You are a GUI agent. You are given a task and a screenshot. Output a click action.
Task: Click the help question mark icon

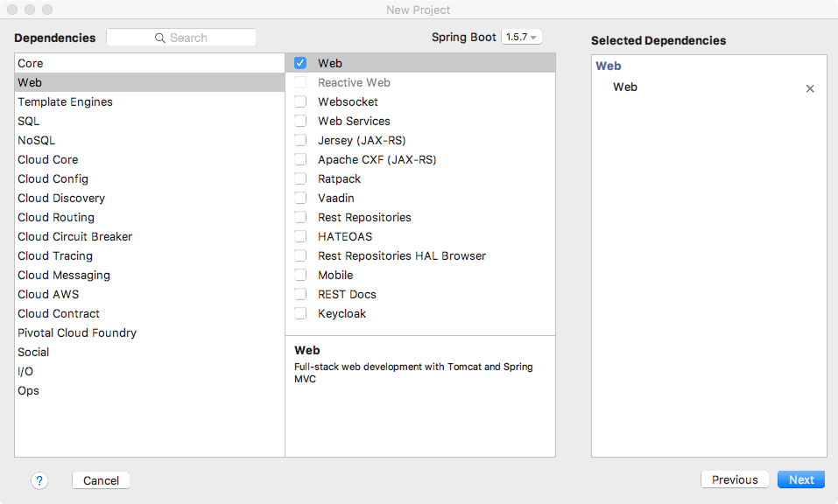pyautogui.click(x=39, y=480)
